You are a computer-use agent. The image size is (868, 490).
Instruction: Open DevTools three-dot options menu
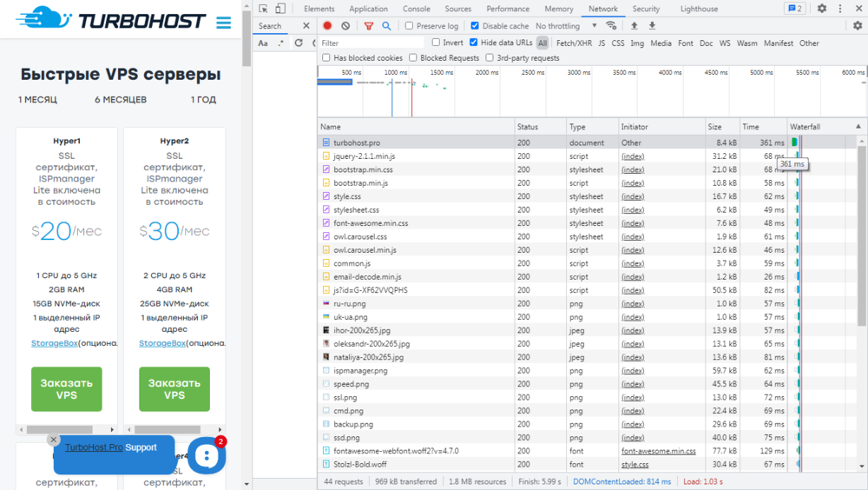[841, 9]
